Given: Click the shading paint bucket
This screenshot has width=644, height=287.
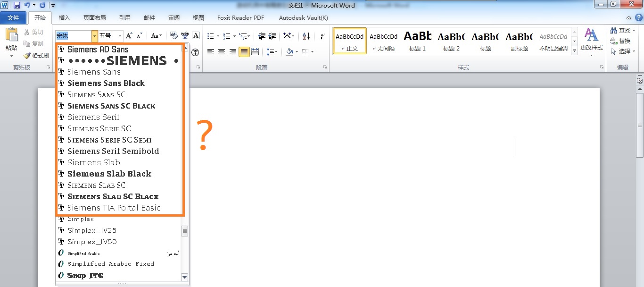Looking at the screenshot, I should point(289,52).
